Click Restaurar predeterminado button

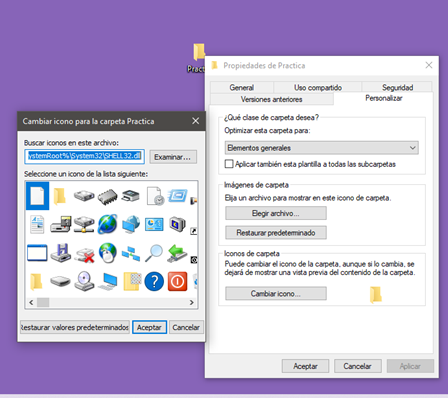276,233
